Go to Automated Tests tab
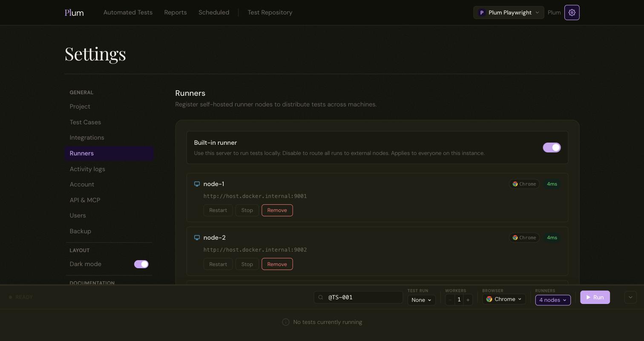This screenshot has height=341, width=644. [x=128, y=13]
